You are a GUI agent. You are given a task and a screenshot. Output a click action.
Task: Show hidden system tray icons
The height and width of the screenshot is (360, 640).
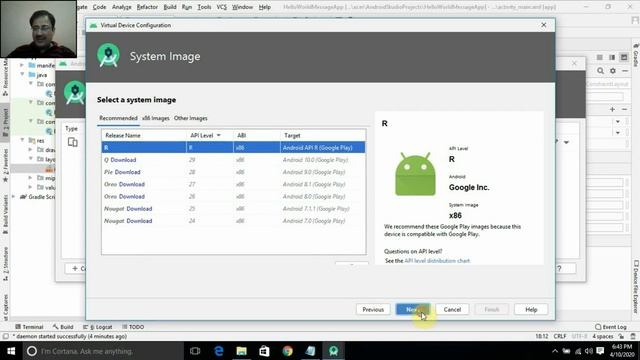coord(555,351)
